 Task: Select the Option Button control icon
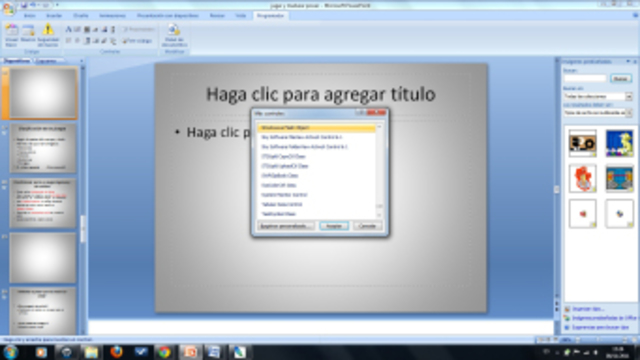(x=78, y=41)
